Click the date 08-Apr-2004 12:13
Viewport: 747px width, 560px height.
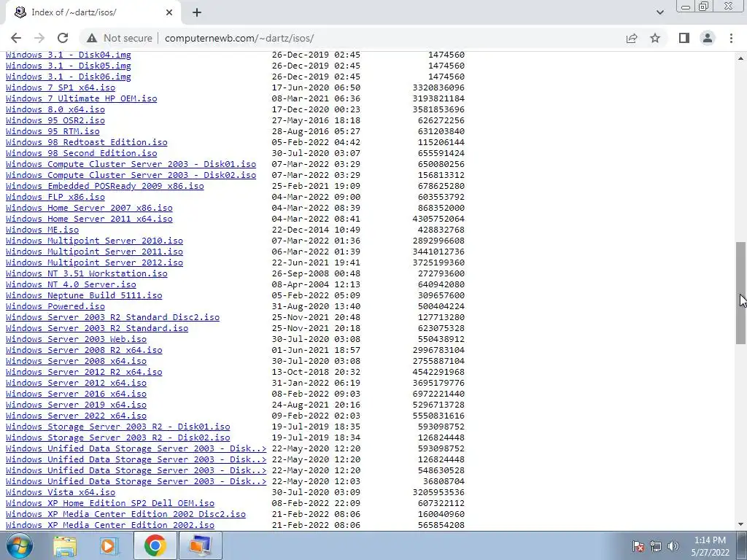click(x=316, y=284)
